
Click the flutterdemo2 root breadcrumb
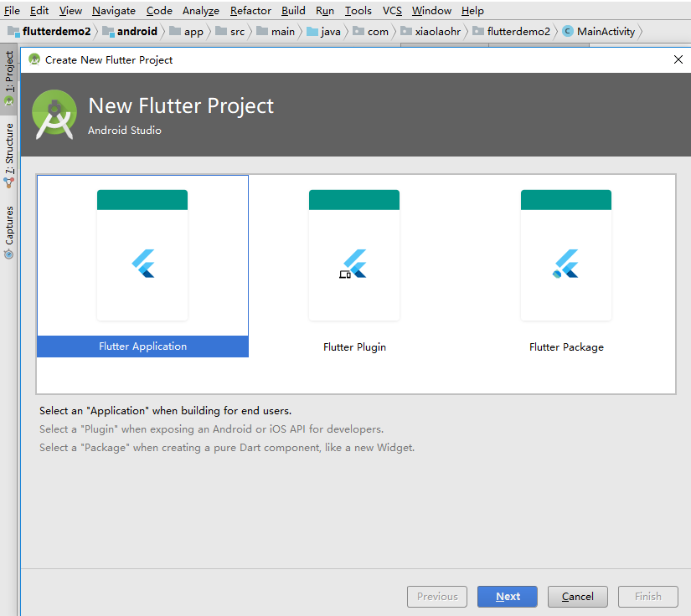(49, 31)
